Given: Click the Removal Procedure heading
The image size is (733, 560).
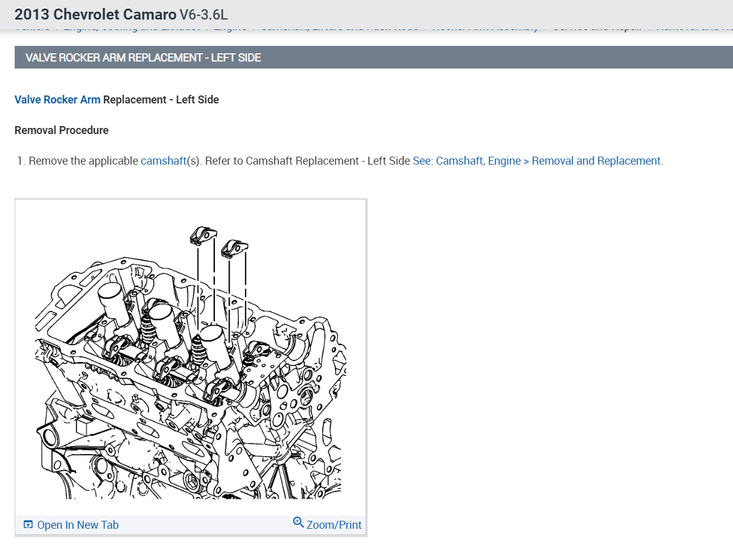Looking at the screenshot, I should pos(62,130).
